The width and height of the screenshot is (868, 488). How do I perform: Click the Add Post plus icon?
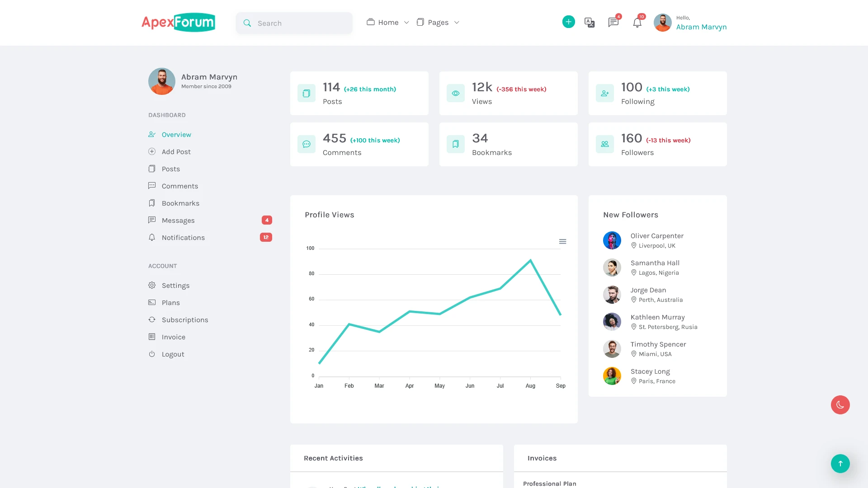[152, 151]
